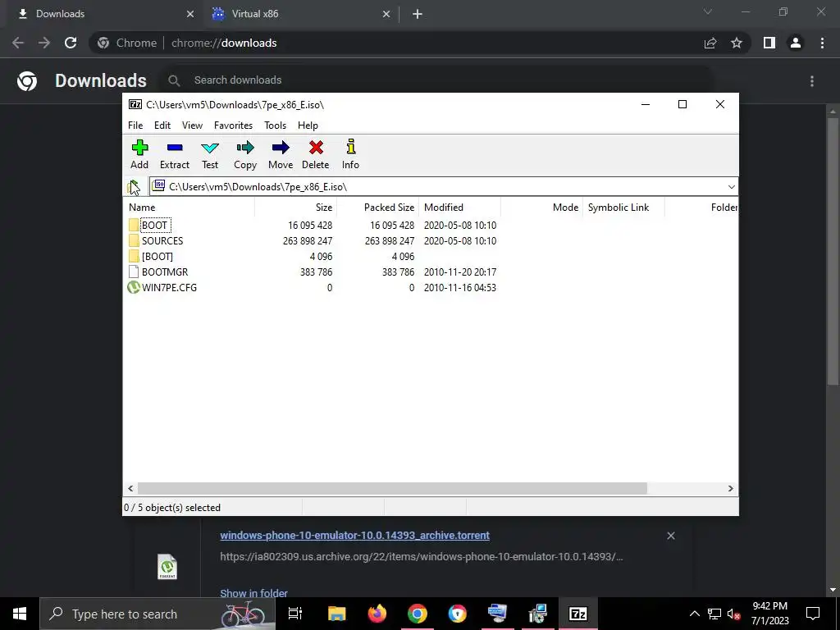Screen dimensions: 840x630
Task: Run the Test archive tool
Action: (210, 154)
